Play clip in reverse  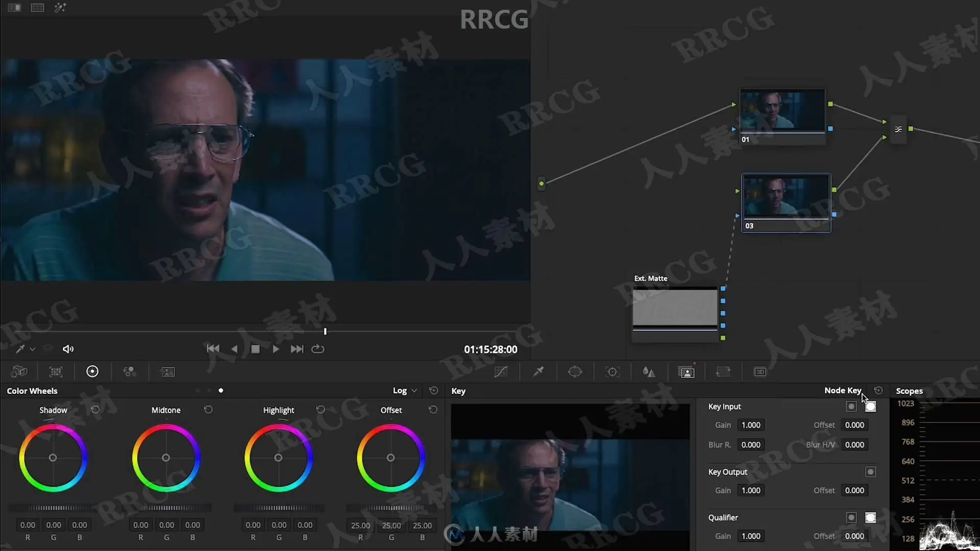[x=234, y=349]
